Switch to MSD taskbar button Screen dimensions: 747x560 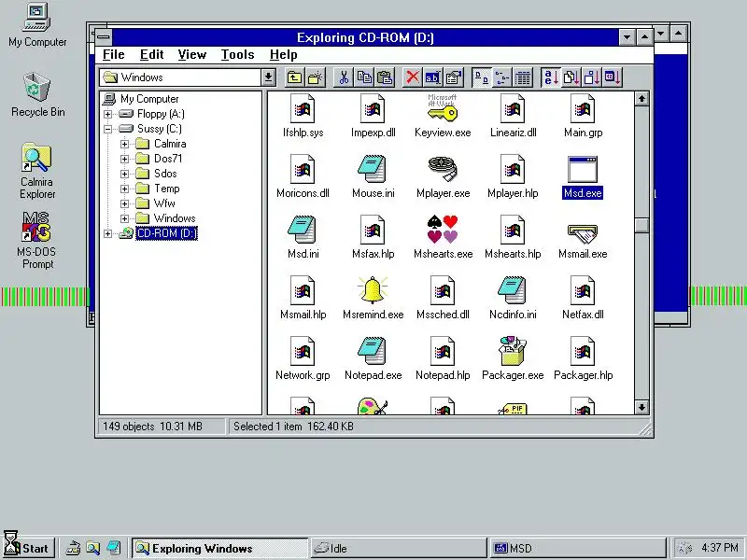577,548
